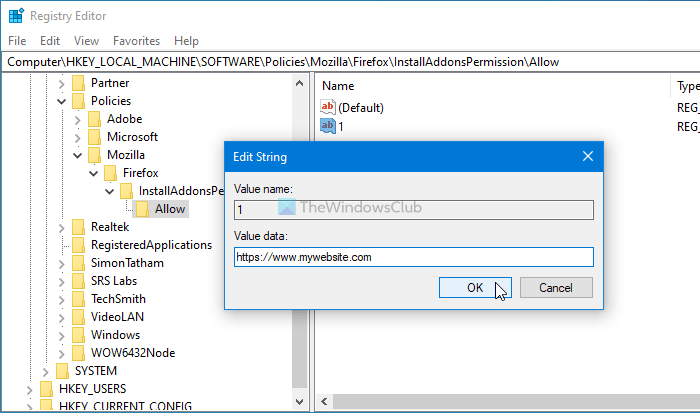Open the File menu
700x413 pixels.
pos(17,41)
